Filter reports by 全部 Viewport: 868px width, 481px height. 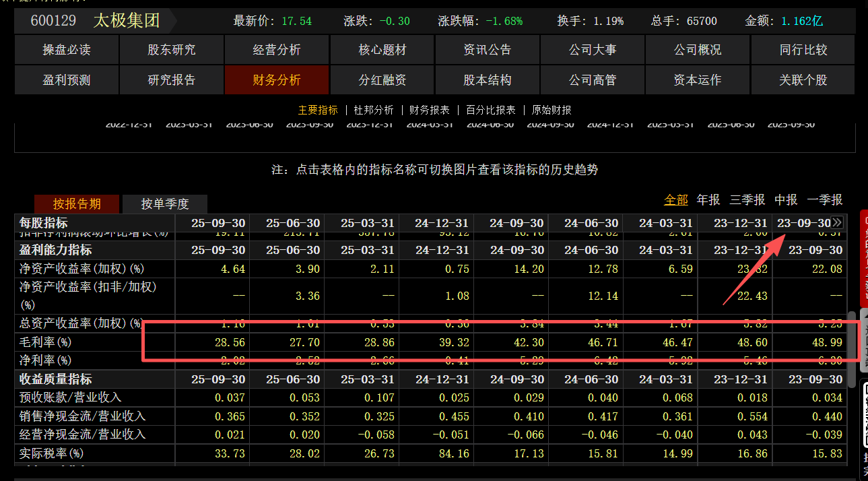pos(676,200)
